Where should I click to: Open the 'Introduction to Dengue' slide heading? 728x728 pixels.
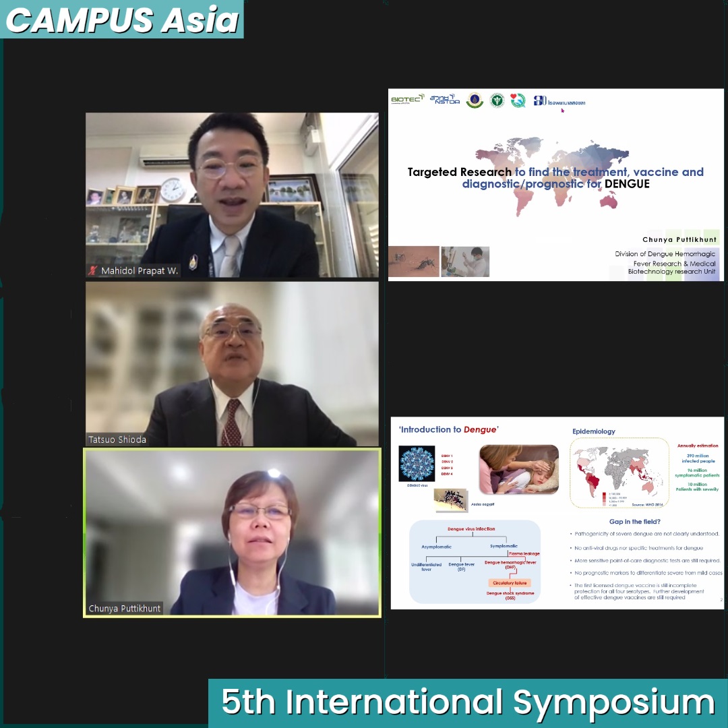pyautogui.click(x=448, y=429)
